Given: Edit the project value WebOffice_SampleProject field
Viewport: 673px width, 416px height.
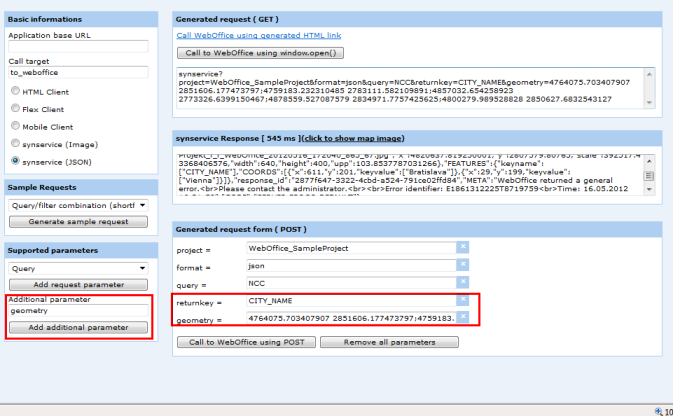Looking at the screenshot, I should [x=352, y=248].
